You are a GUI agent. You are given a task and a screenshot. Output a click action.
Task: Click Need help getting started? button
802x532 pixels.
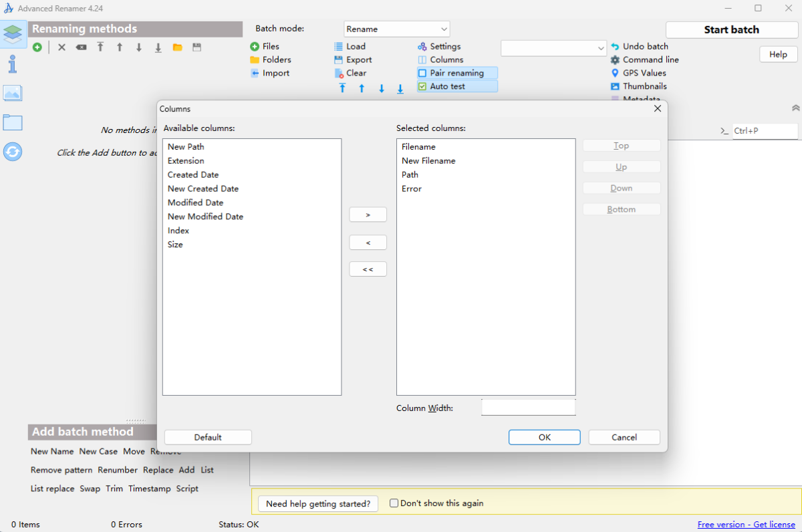coord(318,503)
